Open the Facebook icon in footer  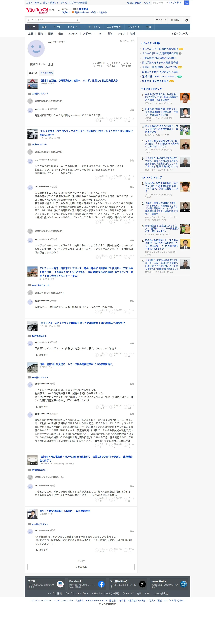coord(101,584)
